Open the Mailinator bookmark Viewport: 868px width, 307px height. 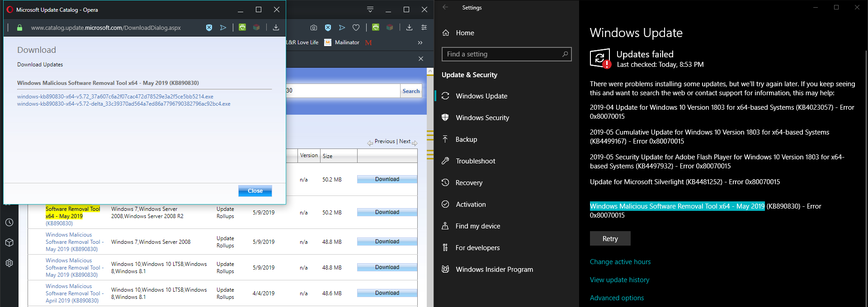click(x=342, y=42)
